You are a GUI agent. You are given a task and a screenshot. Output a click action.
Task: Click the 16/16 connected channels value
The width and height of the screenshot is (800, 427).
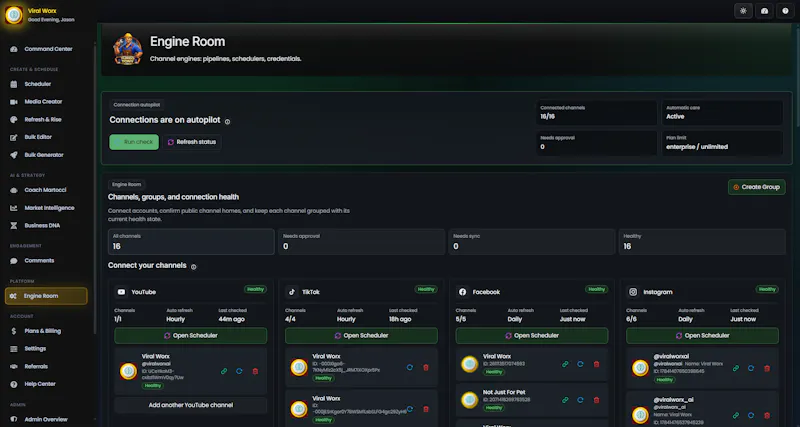(x=548, y=116)
